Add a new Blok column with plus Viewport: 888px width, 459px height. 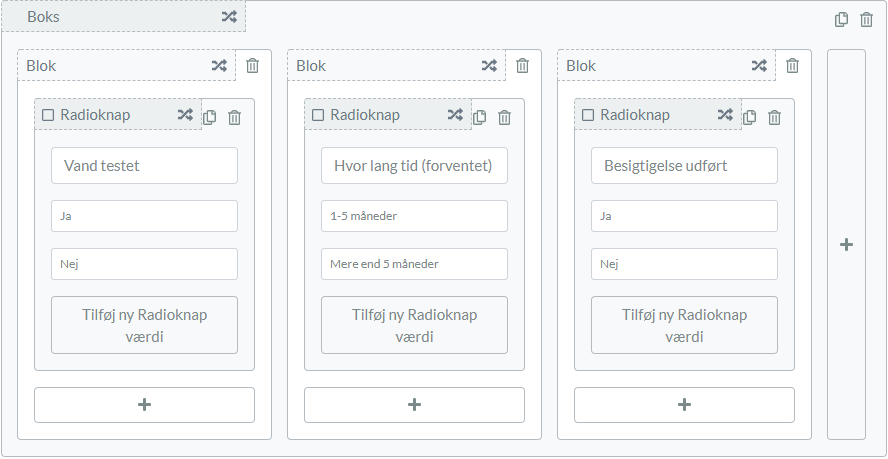pyautogui.click(x=846, y=244)
